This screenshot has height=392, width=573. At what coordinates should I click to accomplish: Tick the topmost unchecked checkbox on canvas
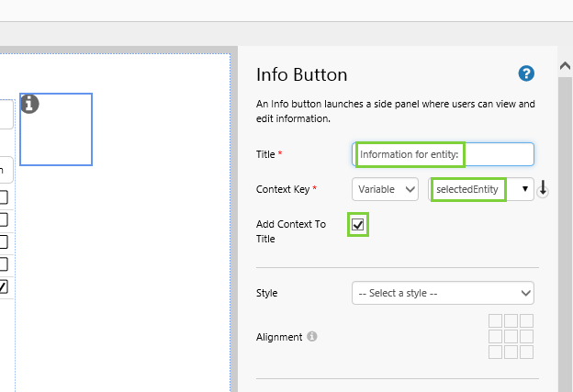point(5,197)
